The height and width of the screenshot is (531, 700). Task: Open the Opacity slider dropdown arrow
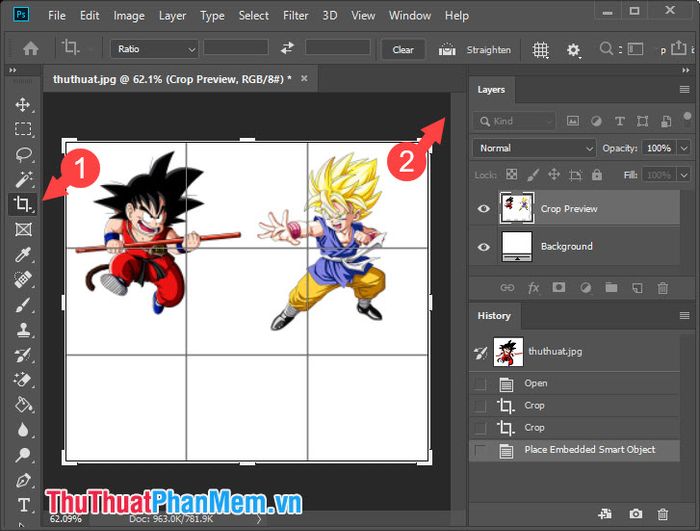point(684,148)
